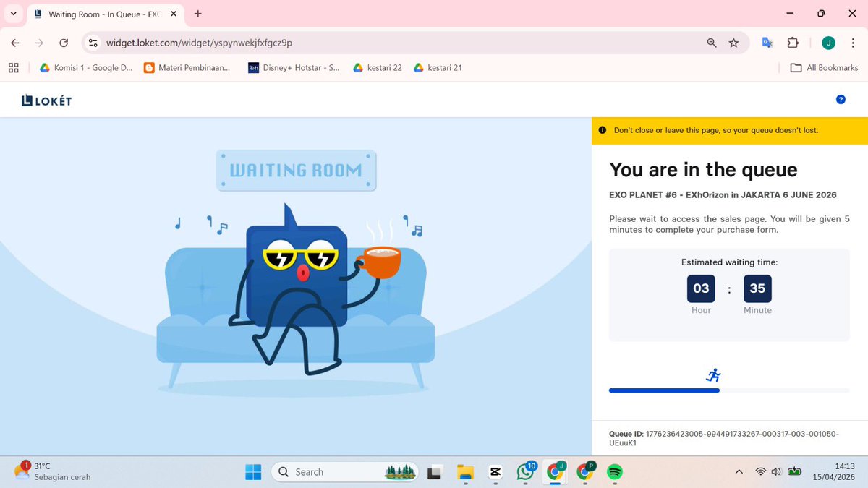This screenshot has width=868, height=488.
Task: Open the Chrome profile avatar J
Action: coord(828,43)
